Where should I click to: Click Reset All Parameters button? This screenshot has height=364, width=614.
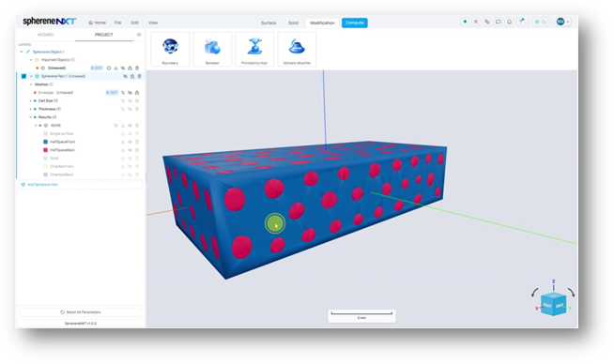coord(81,312)
